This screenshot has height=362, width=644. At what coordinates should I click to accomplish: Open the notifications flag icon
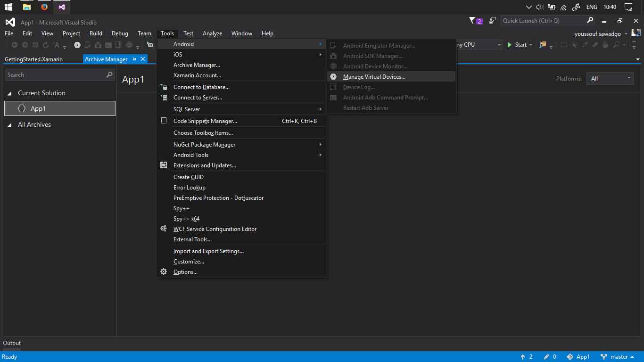(x=472, y=20)
